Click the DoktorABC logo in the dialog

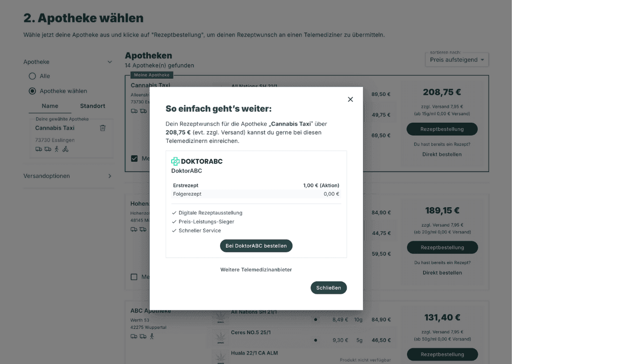click(x=197, y=161)
